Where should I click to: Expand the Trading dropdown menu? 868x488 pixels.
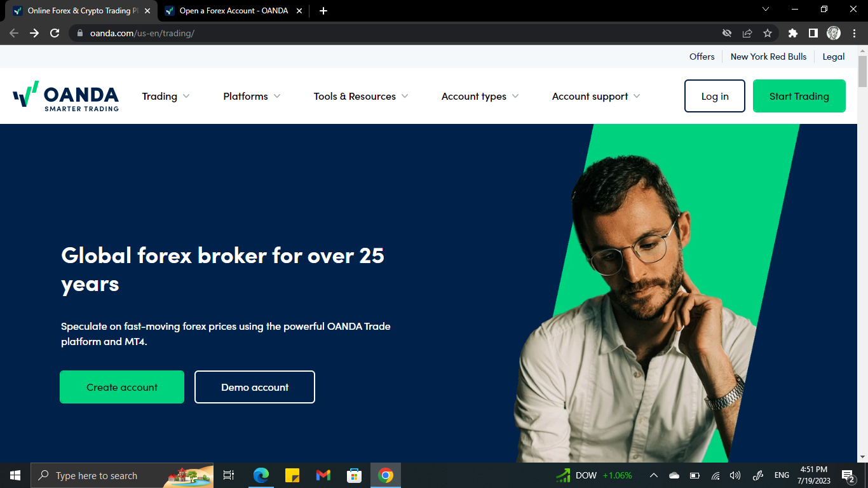coord(166,97)
